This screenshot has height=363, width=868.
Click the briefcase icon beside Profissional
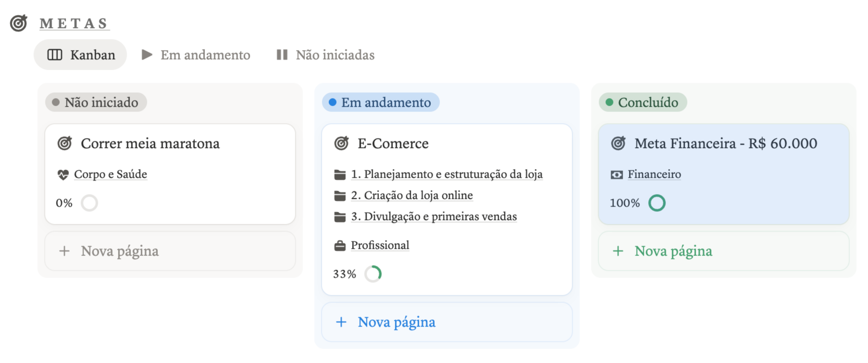tap(340, 245)
